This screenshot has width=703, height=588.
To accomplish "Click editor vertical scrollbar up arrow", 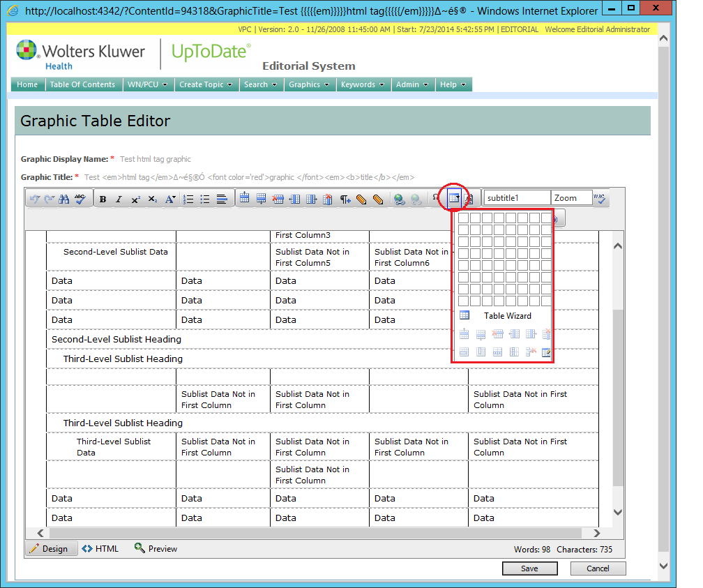I will point(618,246).
